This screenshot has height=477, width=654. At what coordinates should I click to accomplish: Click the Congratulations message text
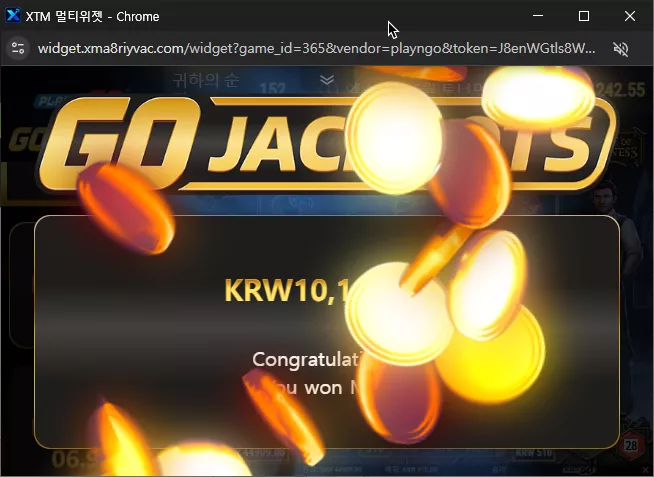click(306, 359)
